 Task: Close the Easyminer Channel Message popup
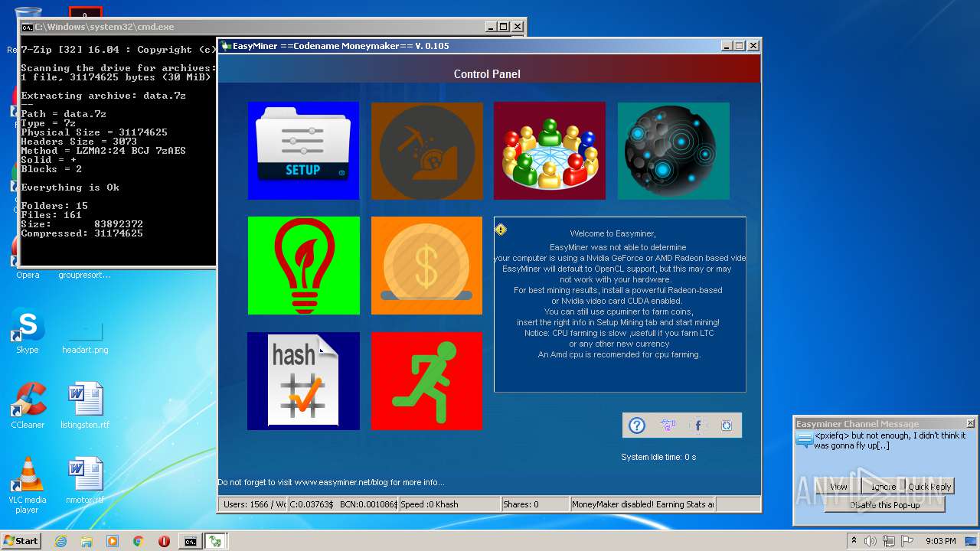coord(970,423)
